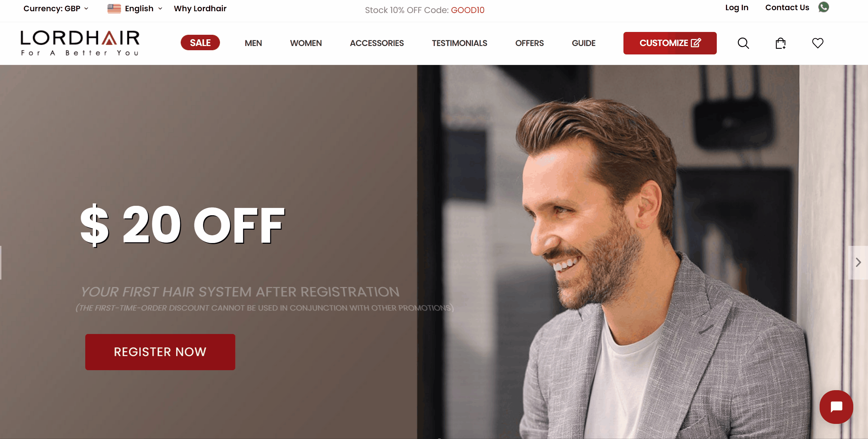The width and height of the screenshot is (868, 439).
Task: Open the MEN menu
Action: 253,43
